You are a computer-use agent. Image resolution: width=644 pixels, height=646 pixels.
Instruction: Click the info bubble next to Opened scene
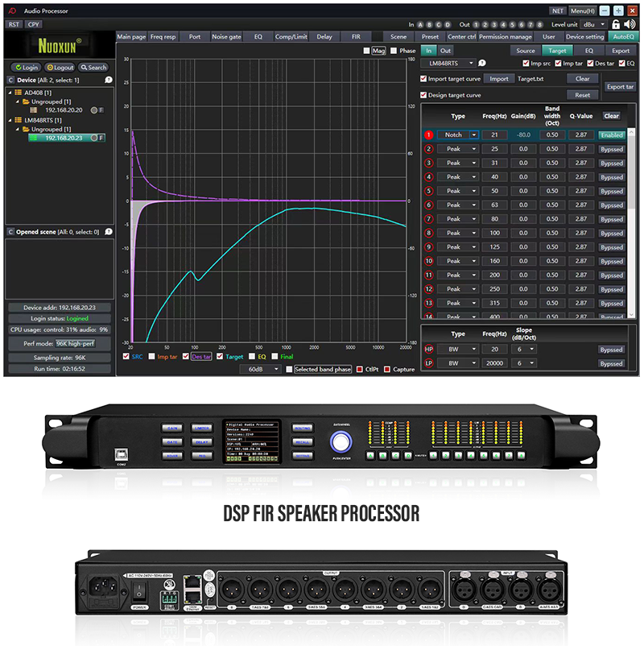(x=109, y=232)
